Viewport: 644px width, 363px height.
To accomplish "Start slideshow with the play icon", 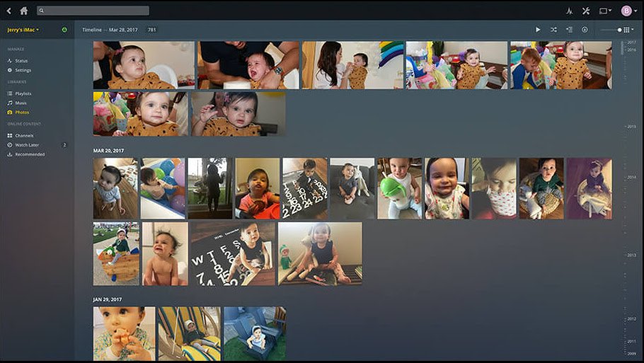I will pos(538,30).
